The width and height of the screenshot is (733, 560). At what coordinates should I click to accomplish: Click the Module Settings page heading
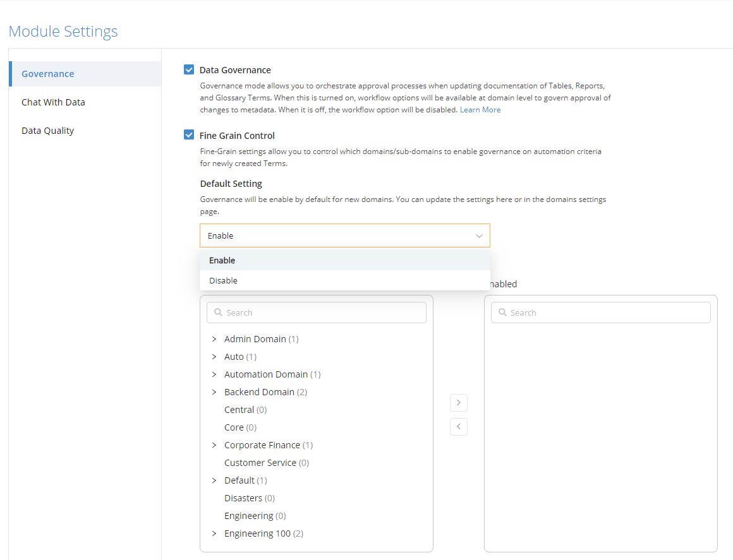coord(63,32)
